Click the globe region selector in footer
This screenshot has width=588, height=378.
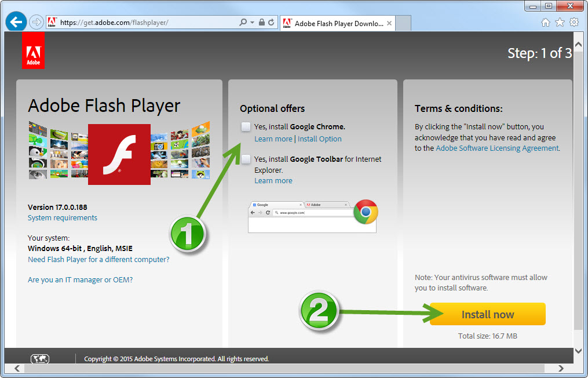point(40,359)
